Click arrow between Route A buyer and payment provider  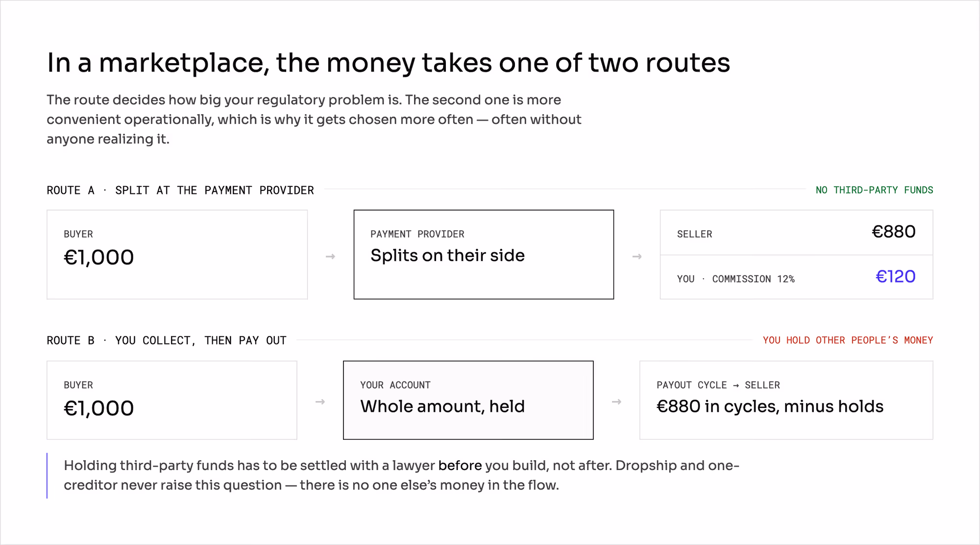(330, 256)
